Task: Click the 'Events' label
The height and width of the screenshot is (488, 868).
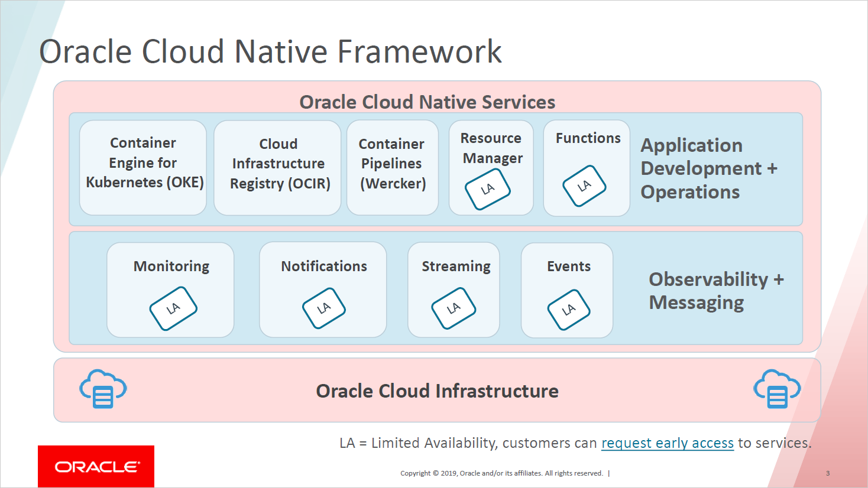Action: pyautogui.click(x=569, y=266)
